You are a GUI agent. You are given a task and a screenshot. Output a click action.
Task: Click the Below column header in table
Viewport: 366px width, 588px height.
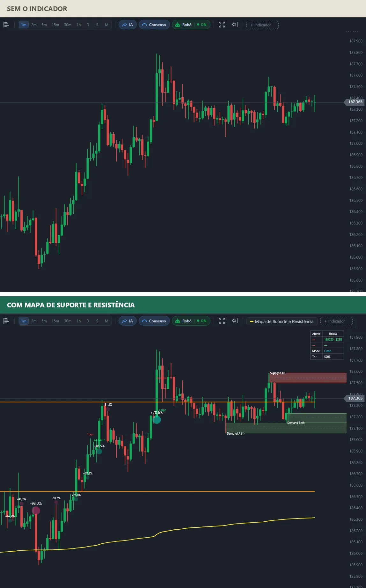click(333, 334)
